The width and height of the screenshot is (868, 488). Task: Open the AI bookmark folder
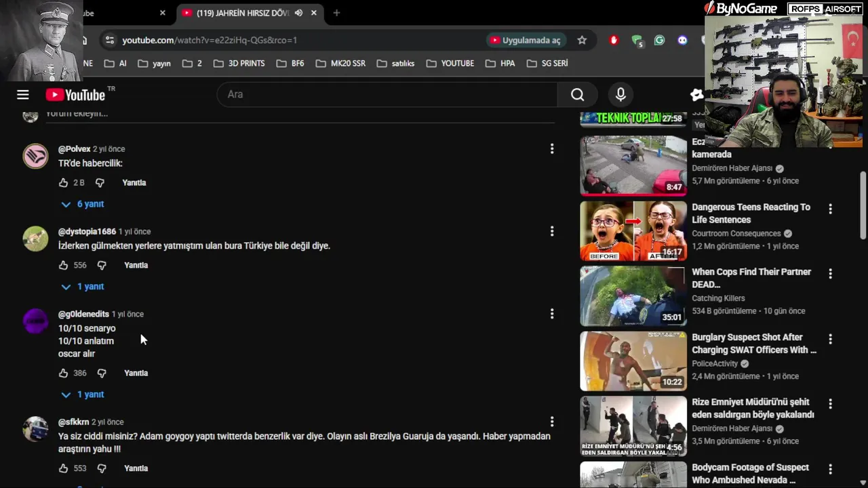point(115,63)
